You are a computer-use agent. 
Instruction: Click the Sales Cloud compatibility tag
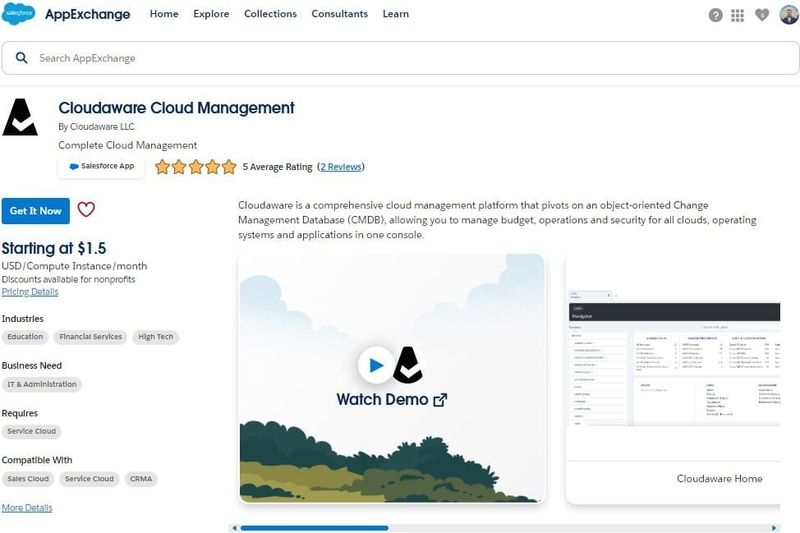coord(28,478)
